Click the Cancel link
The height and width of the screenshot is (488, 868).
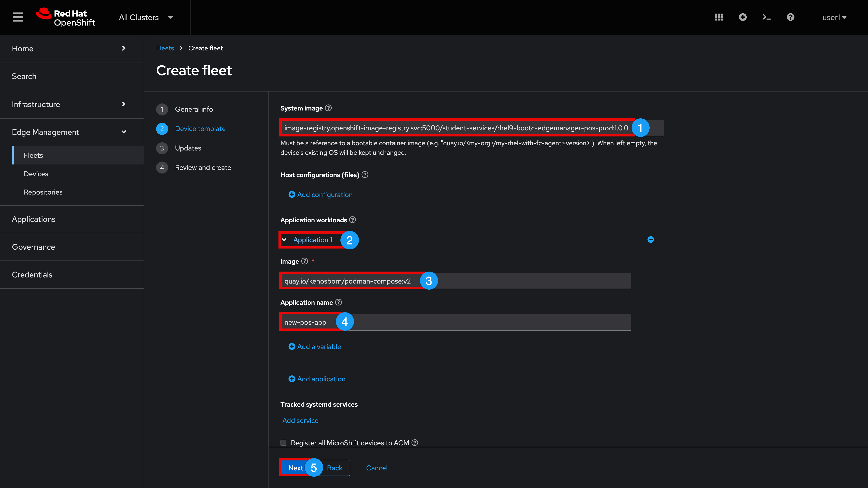377,468
